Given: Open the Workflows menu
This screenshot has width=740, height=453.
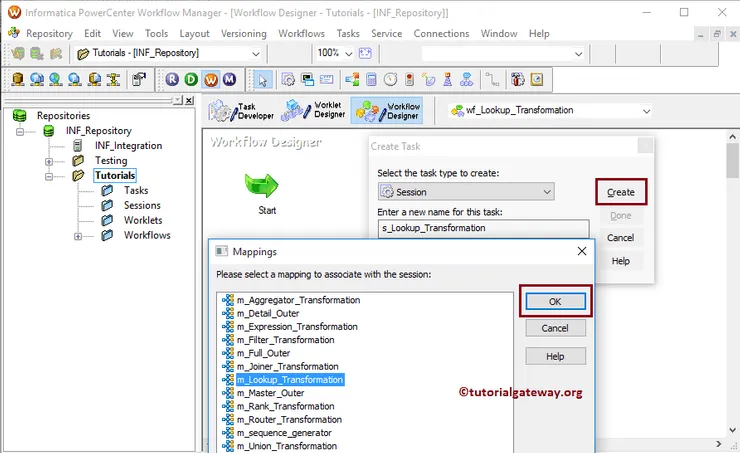Looking at the screenshot, I should [x=301, y=34].
